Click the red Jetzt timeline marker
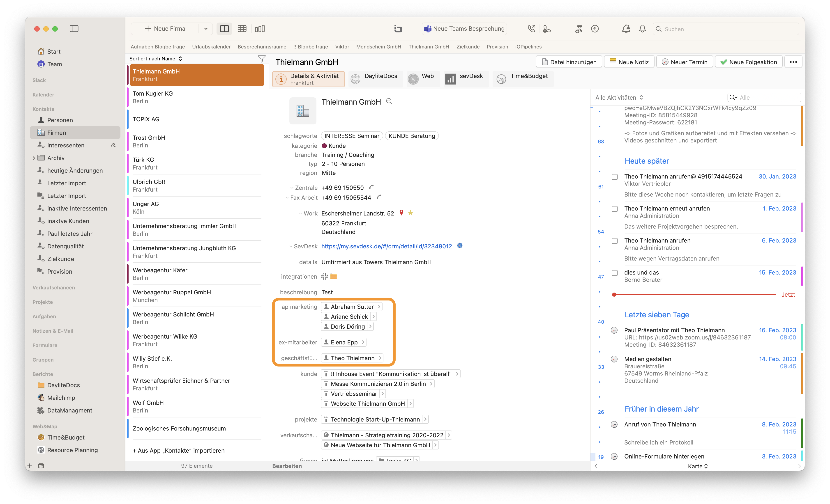The width and height of the screenshot is (830, 504). click(614, 295)
